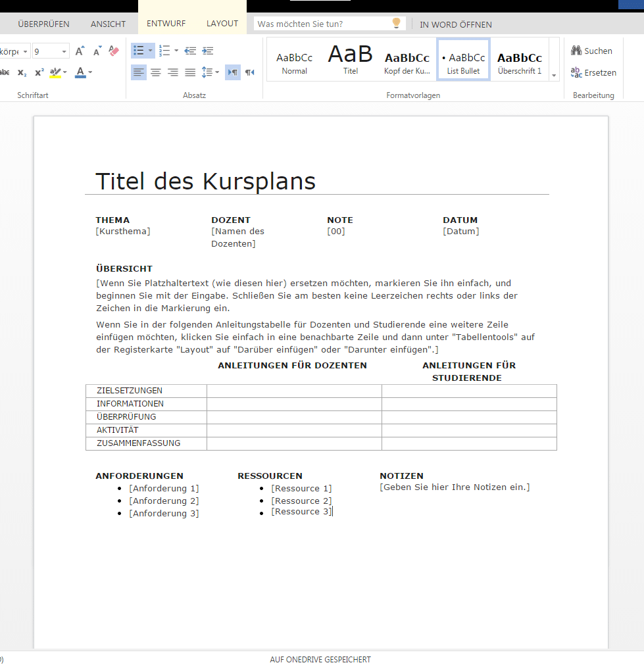Screen dimensions: 644x667
Task: Apply the yellow text highlight color
Action: pyautogui.click(x=55, y=72)
